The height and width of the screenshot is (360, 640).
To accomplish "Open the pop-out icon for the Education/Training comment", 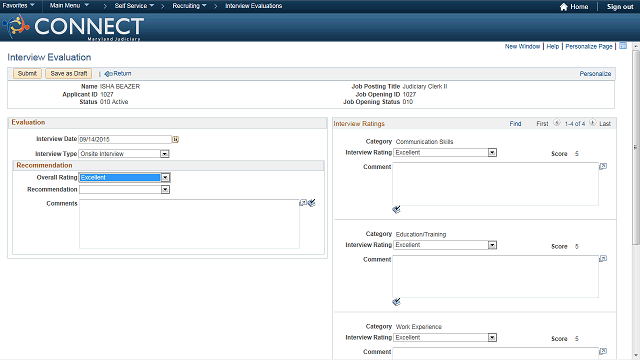I will (x=603, y=259).
